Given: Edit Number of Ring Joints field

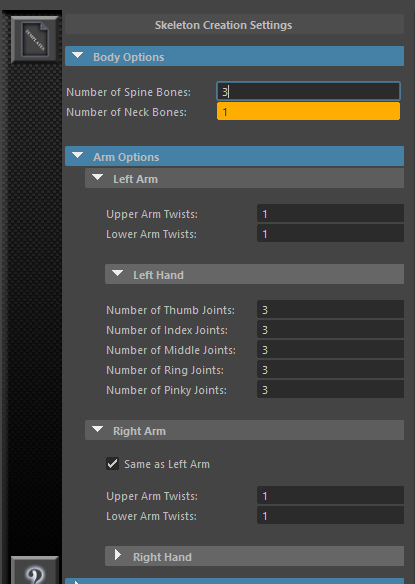Looking at the screenshot, I should pyautogui.click(x=330, y=370).
